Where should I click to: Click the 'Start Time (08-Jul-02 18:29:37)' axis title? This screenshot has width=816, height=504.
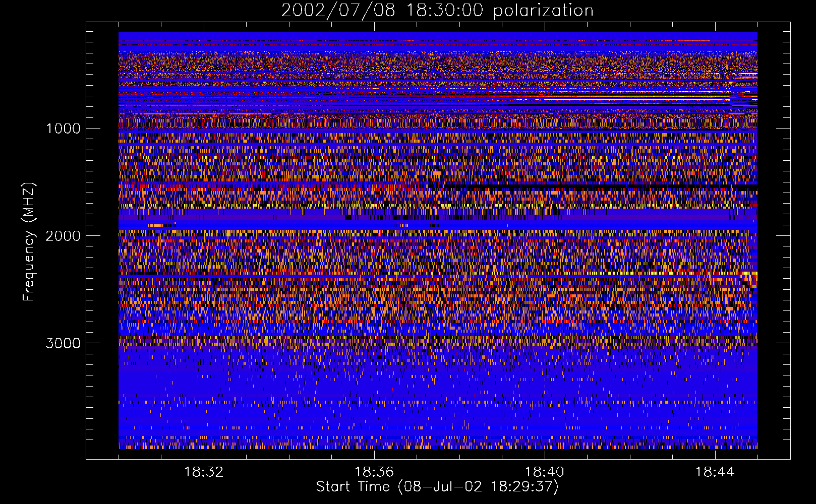[437, 487]
